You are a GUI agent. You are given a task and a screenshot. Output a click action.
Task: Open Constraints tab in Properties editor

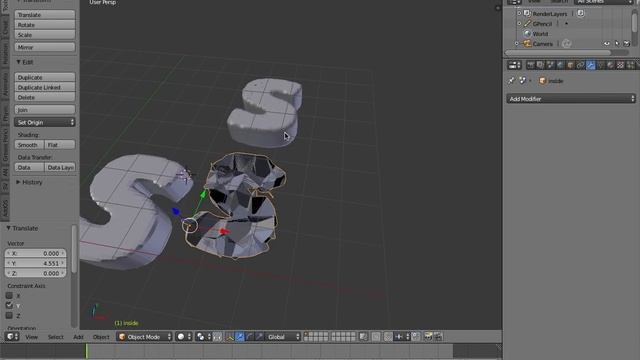pyautogui.click(x=580, y=65)
